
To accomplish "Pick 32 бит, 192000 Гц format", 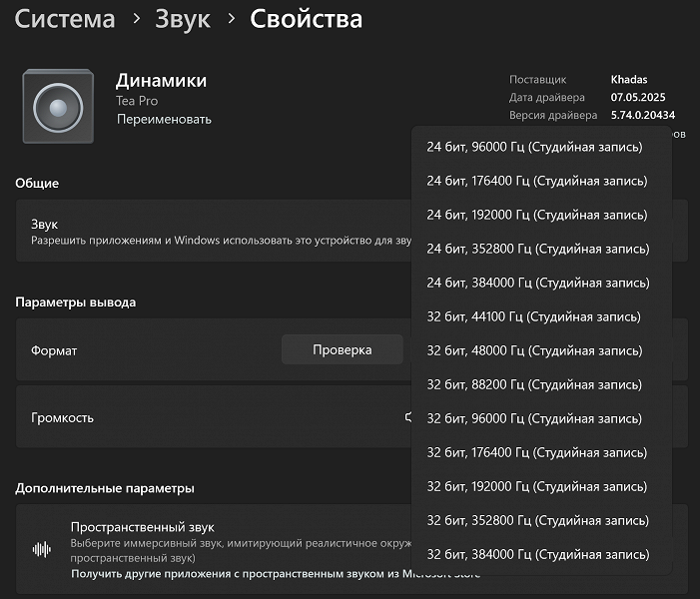I will tap(536, 486).
